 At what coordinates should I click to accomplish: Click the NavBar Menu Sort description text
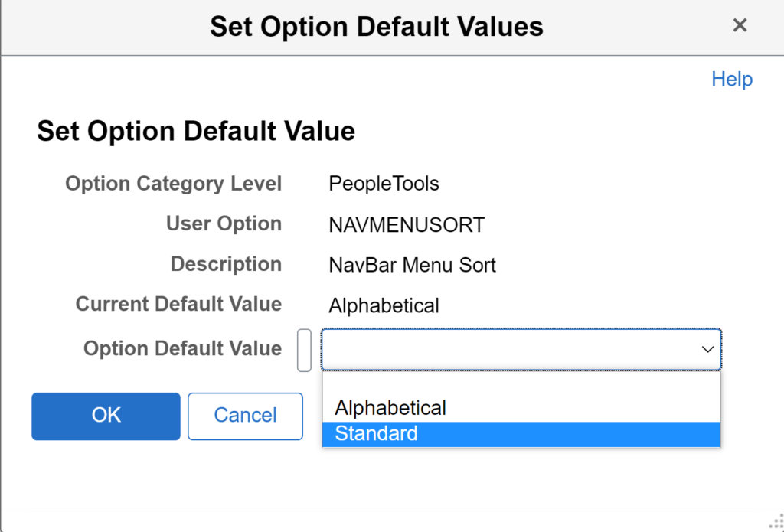(413, 266)
